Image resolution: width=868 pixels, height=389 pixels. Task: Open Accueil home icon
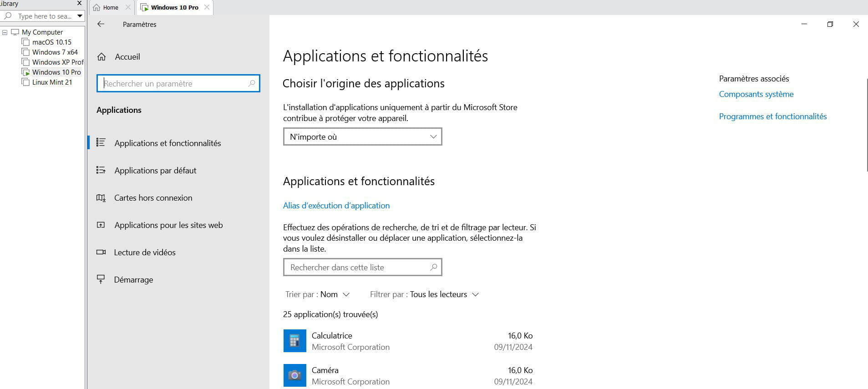[x=102, y=57]
